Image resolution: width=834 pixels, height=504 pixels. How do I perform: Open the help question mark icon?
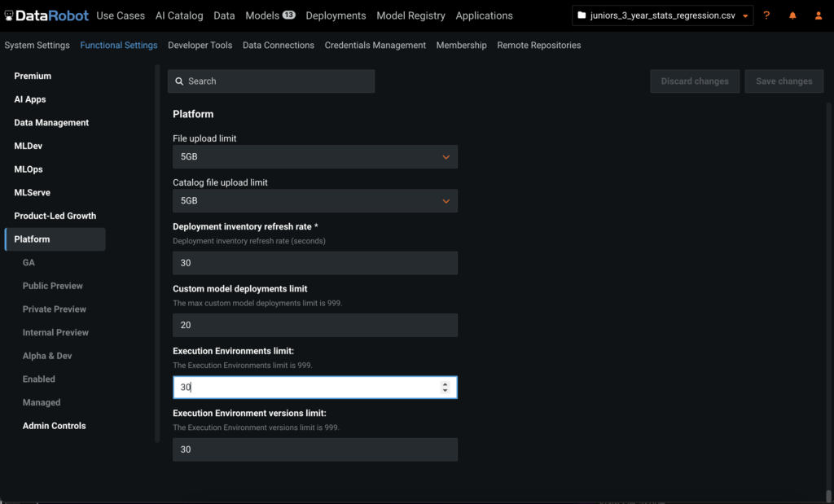(766, 15)
